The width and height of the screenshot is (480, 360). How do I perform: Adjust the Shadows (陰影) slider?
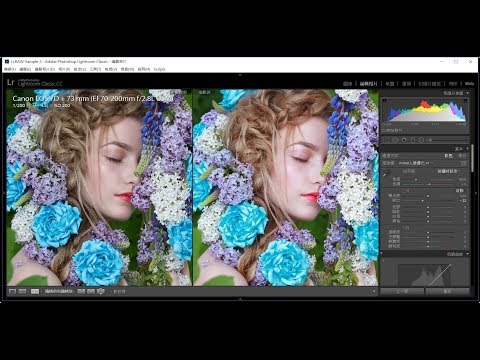[x=428, y=212]
